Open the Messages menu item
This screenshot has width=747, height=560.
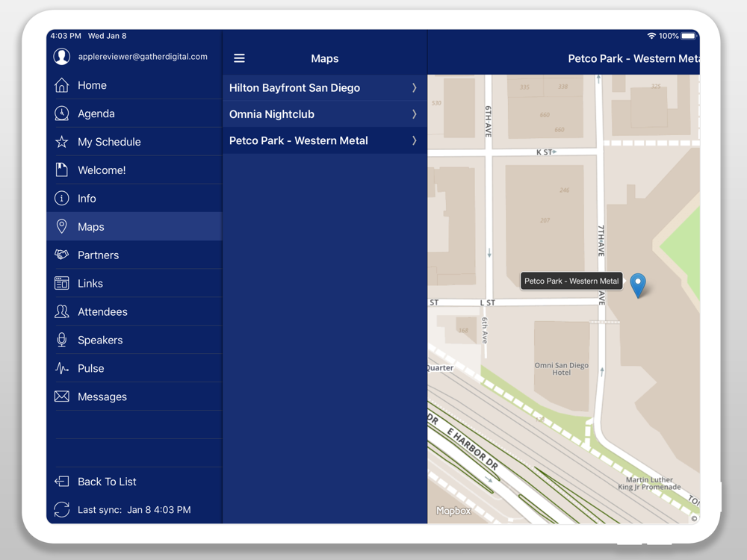pyautogui.click(x=134, y=396)
